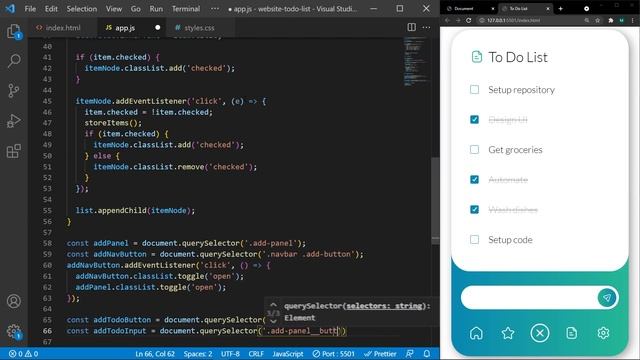Click the new todo text input
Image resolution: width=640 pixels, height=360 pixels.
point(529,298)
